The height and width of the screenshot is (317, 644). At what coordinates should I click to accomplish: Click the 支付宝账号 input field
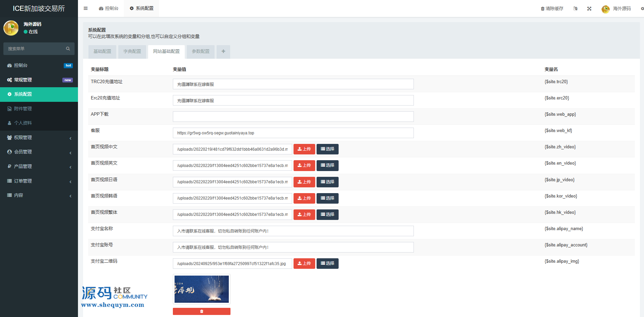(x=293, y=247)
